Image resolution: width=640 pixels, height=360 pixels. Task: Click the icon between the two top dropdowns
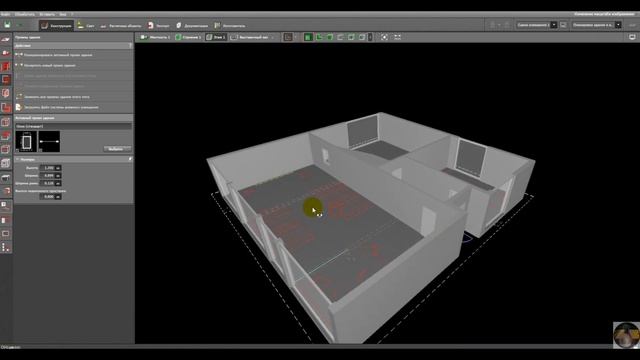563,25
